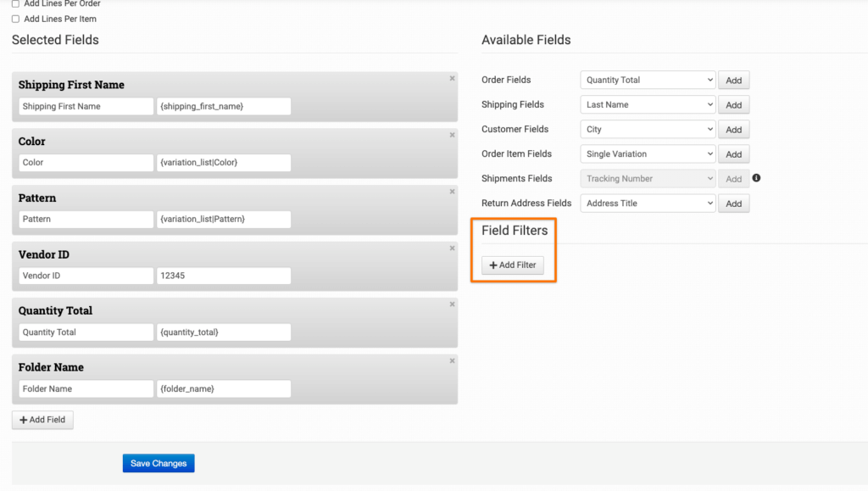This screenshot has height=491, width=868.
Task: Remove the Shipping First Name field
Action: coord(452,78)
